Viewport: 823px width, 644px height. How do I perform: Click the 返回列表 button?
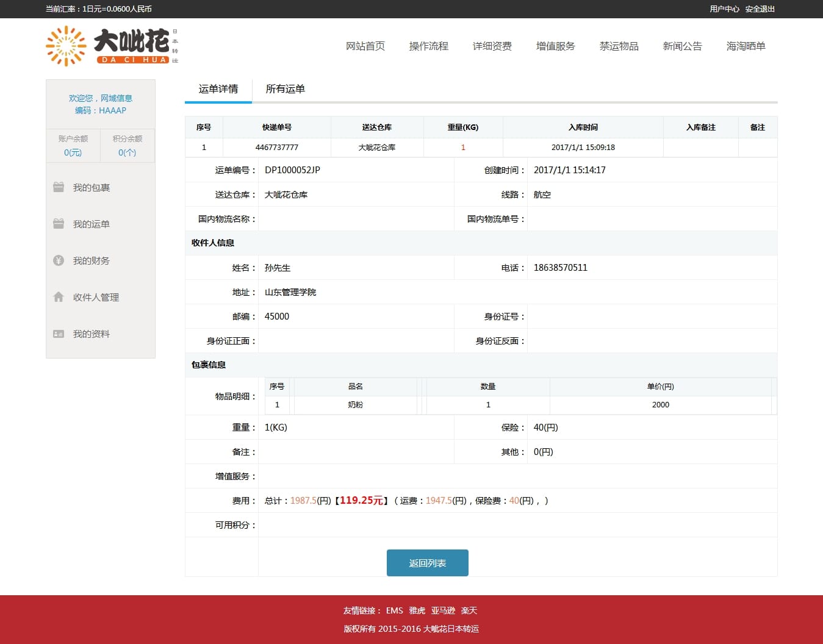[428, 563]
